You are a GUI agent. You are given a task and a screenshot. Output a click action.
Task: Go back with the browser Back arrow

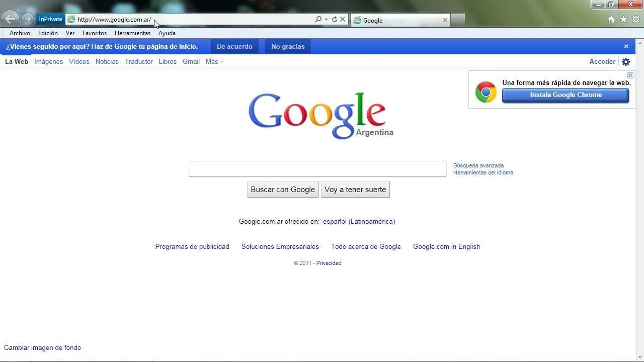click(x=11, y=20)
